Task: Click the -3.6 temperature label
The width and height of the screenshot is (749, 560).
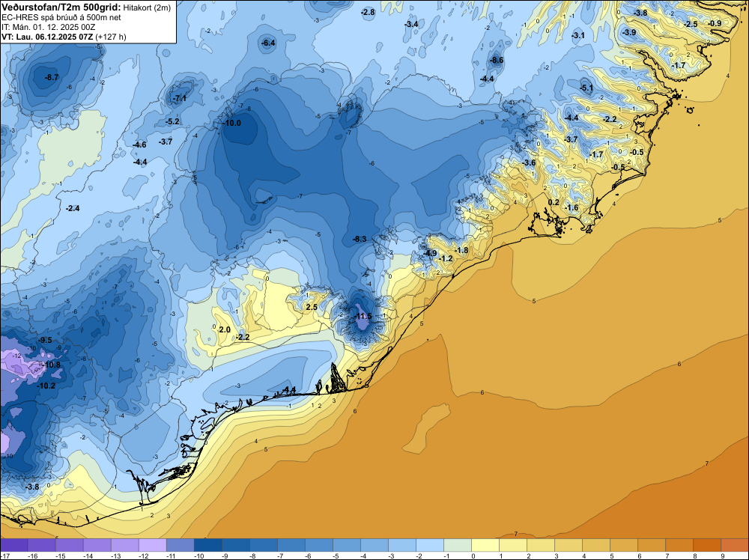Action: click(529, 162)
